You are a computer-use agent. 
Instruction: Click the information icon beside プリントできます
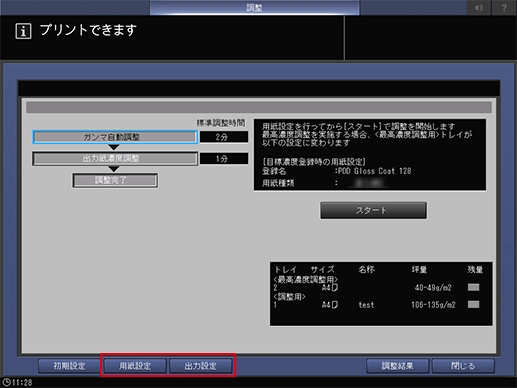click(23, 31)
